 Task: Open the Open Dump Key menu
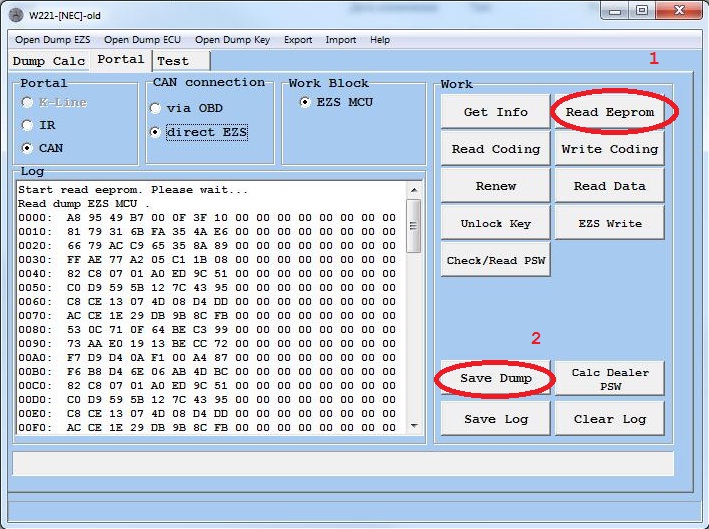pyautogui.click(x=232, y=40)
